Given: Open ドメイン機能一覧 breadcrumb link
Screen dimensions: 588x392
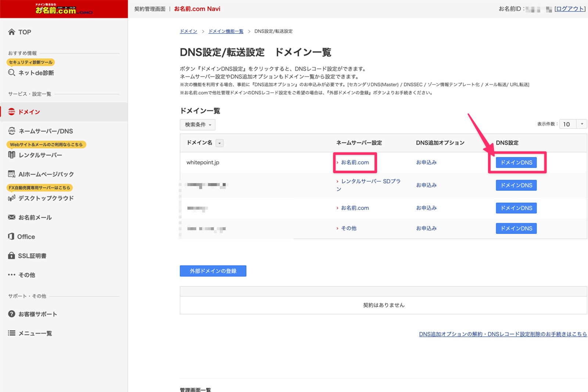Looking at the screenshot, I should click(x=226, y=31).
